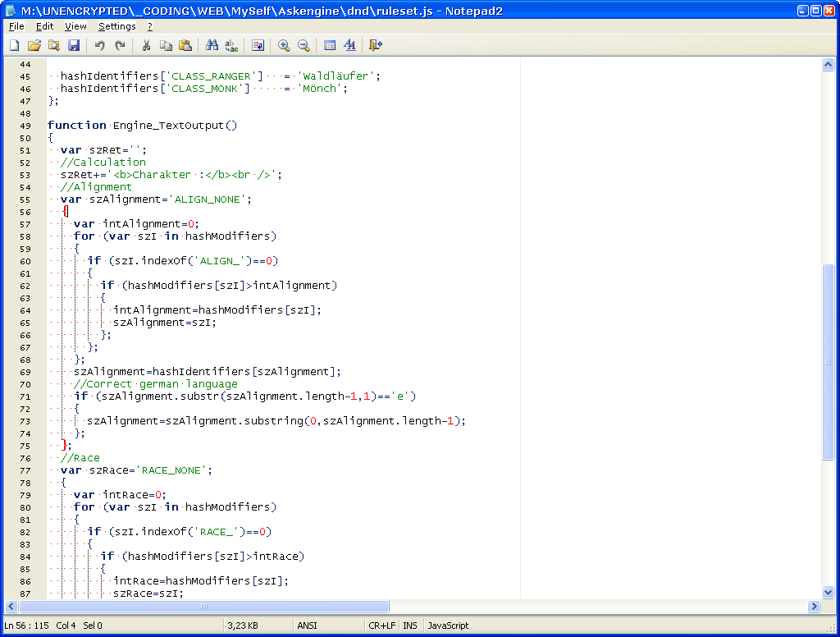840x637 pixels.
Task: Copy the selection using the toolbar icon
Action: pos(166,46)
